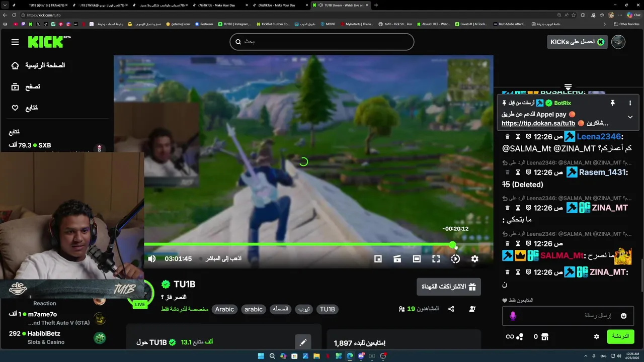Image resolution: width=644 pixels, height=362 pixels.
Task: Open the moderator tools icon beside share
Action: point(472,309)
